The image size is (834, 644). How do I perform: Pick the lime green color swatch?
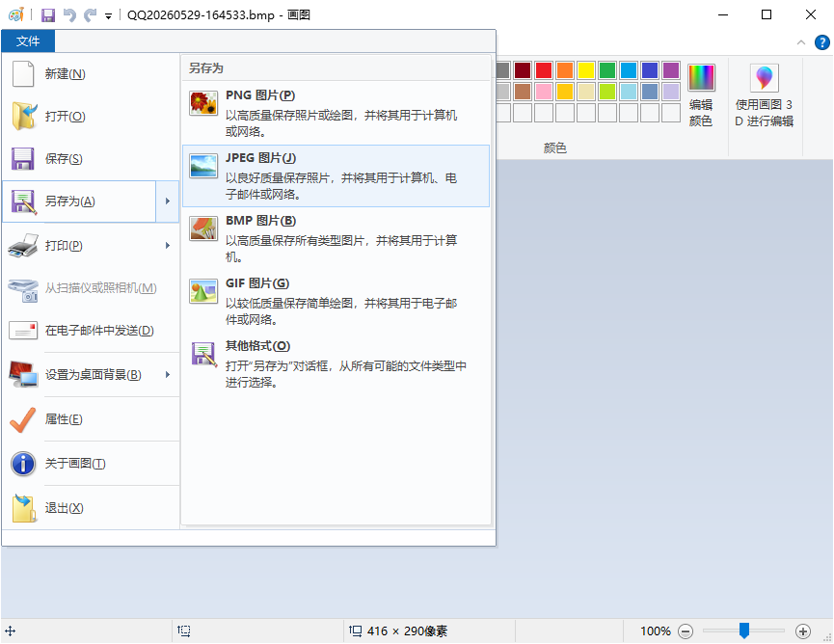pos(607,92)
